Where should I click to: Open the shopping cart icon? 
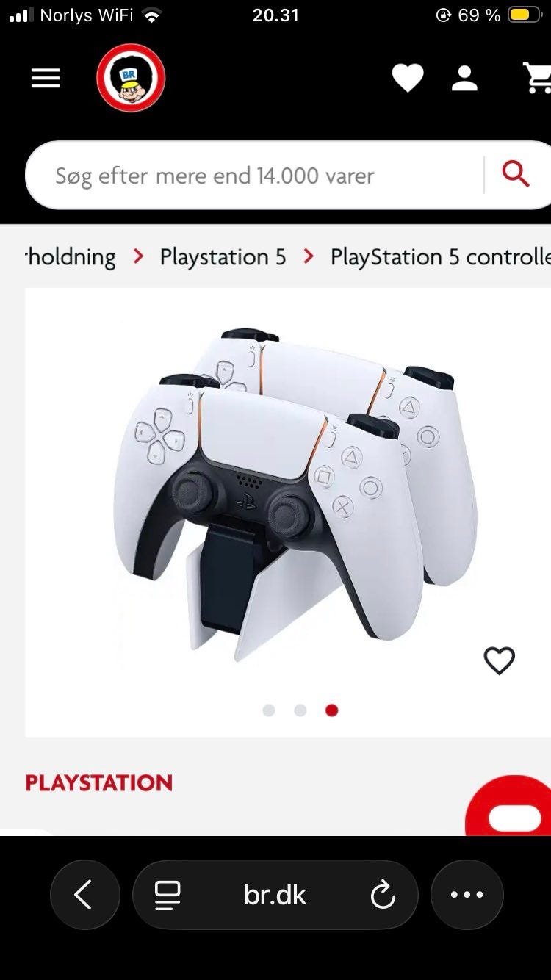[537, 78]
